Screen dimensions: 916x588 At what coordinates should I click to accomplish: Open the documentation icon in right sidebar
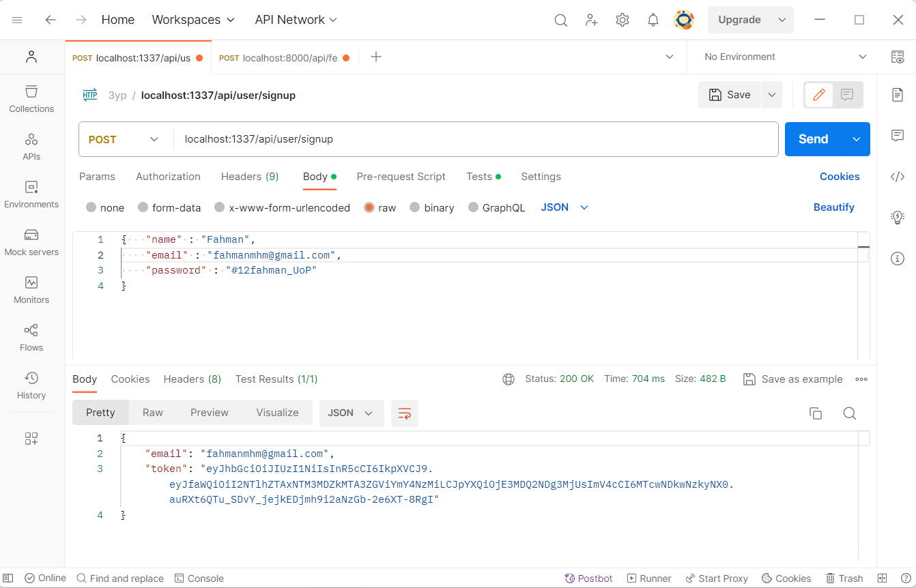point(898,95)
